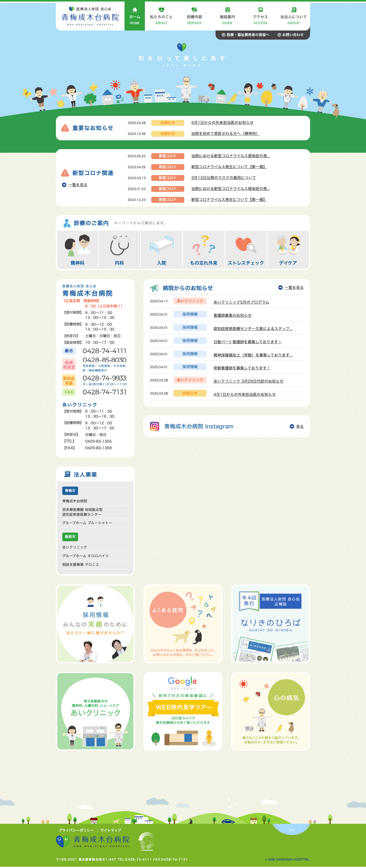
Task: Open 相談支援事業 マロニエ link
Action: (x=81, y=564)
